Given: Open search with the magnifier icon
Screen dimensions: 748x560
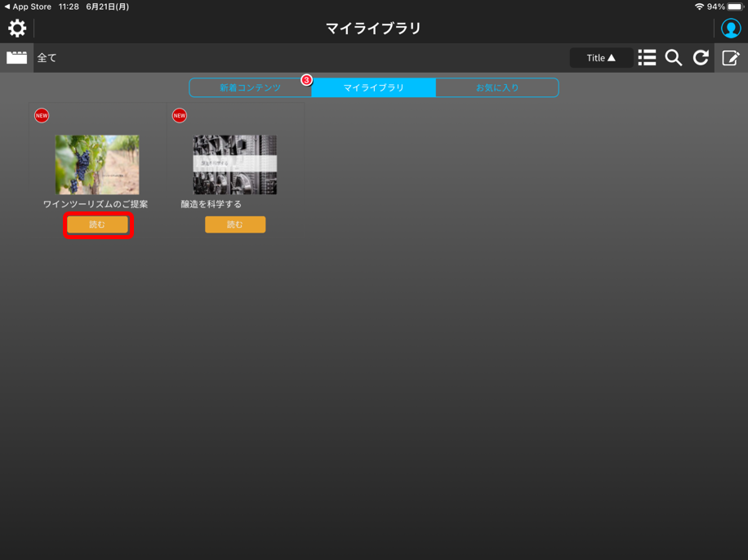Looking at the screenshot, I should (x=674, y=58).
